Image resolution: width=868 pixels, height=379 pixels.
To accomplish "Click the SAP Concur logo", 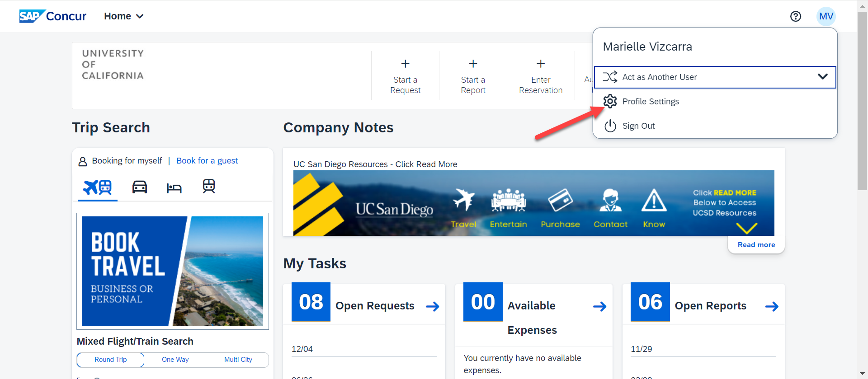I will (52, 16).
